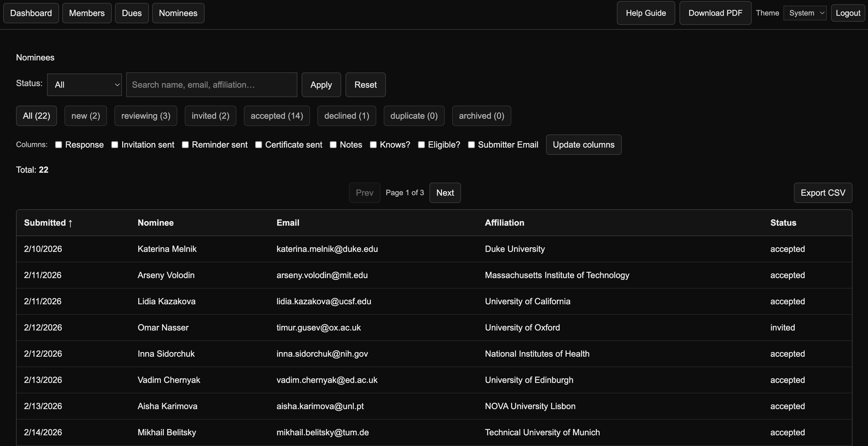This screenshot has width=868, height=446.
Task: Go to the Next page
Action: click(x=445, y=193)
